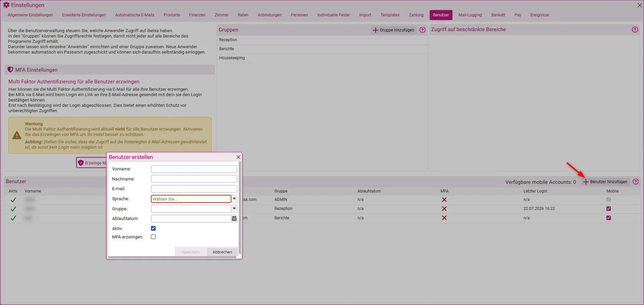Click the green Aktiv checkmark for the ADMIN user
644x305 pixels.
[x=13, y=200]
